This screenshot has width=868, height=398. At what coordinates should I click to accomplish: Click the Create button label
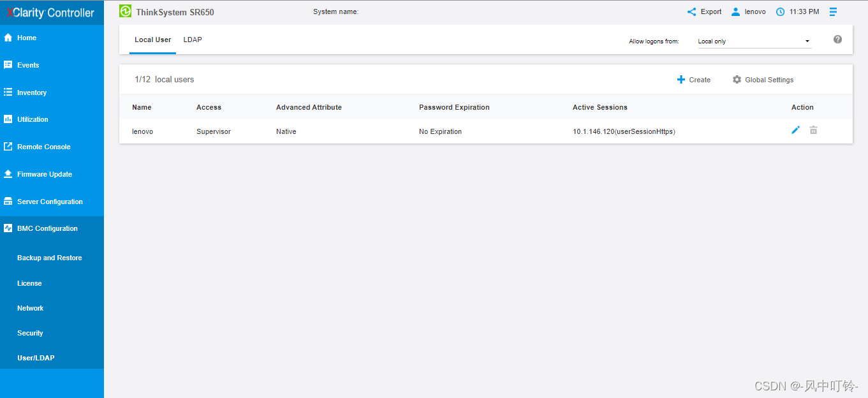tap(700, 80)
